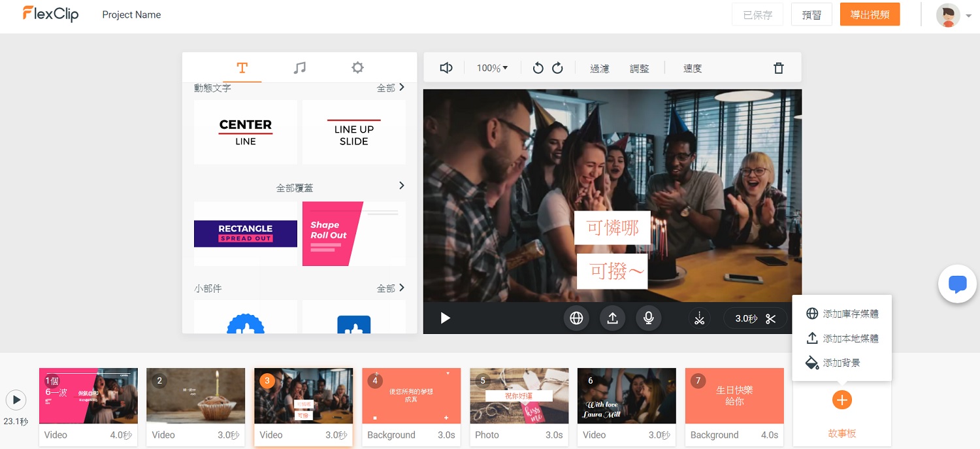Image resolution: width=980 pixels, height=449 pixels.
Task: Click the orange plus add-storyboard button
Action: tap(841, 399)
